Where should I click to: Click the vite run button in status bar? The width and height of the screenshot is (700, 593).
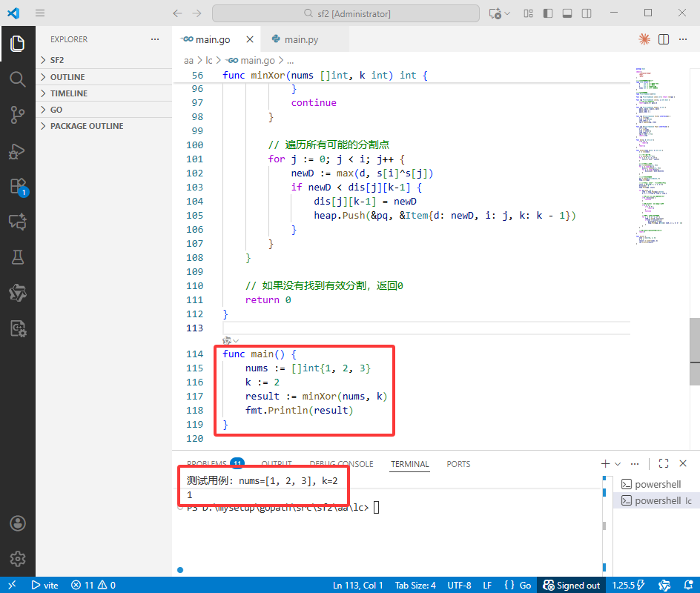click(44, 585)
